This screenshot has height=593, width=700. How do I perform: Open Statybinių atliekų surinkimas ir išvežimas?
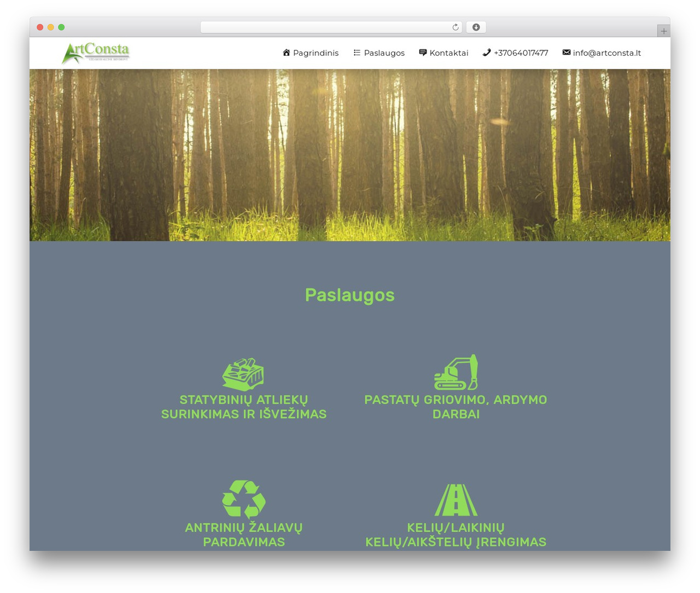point(244,407)
